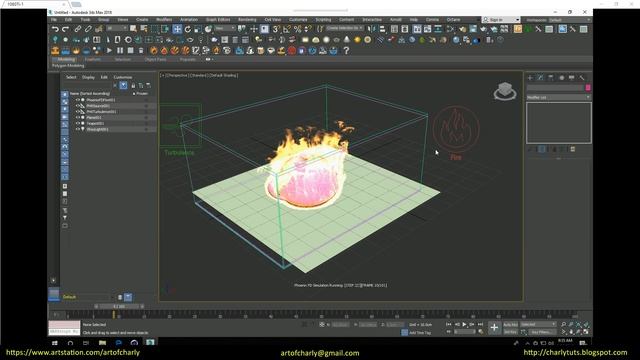The width and height of the screenshot is (640, 360).
Task: Open the Create Selection Set dropdown
Action: point(344,28)
